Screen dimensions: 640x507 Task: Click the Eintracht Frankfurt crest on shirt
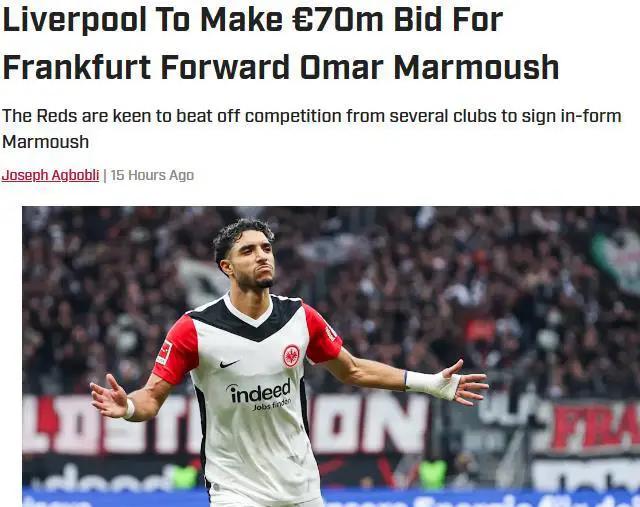[291, 356]
